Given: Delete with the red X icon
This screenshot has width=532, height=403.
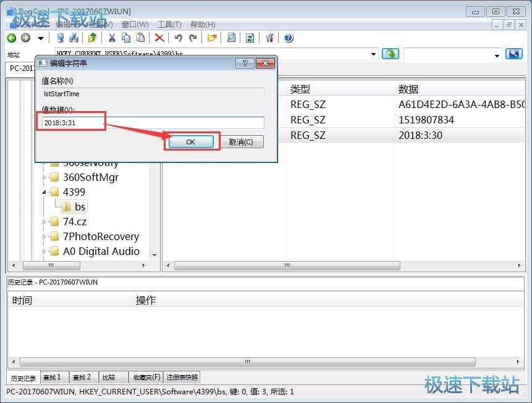Looking at the screenshot, I should click(x=159, y=38).
